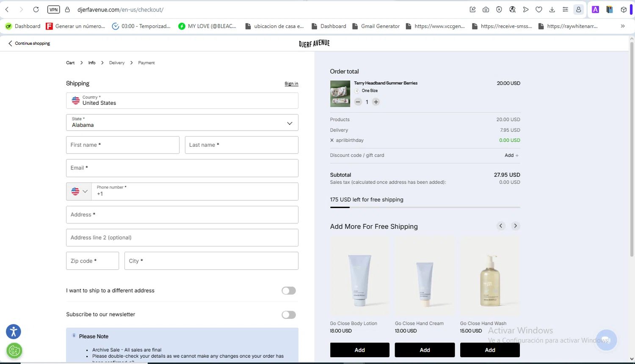The height and width of the screenshot is (364, 635).
Task: Open the cookie settings icon
Action: [x=14, y=350]
